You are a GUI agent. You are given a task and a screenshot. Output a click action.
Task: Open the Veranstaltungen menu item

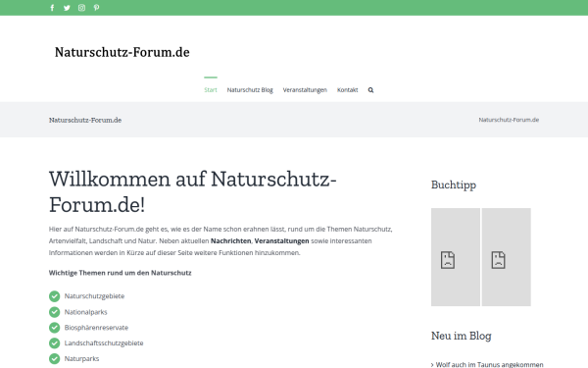(x=305, y=90)
